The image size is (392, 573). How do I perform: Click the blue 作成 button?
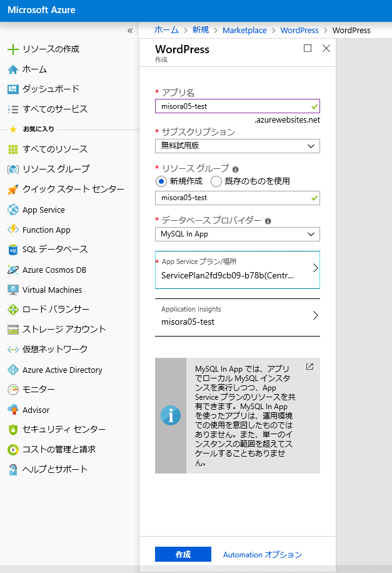[183, 554]
